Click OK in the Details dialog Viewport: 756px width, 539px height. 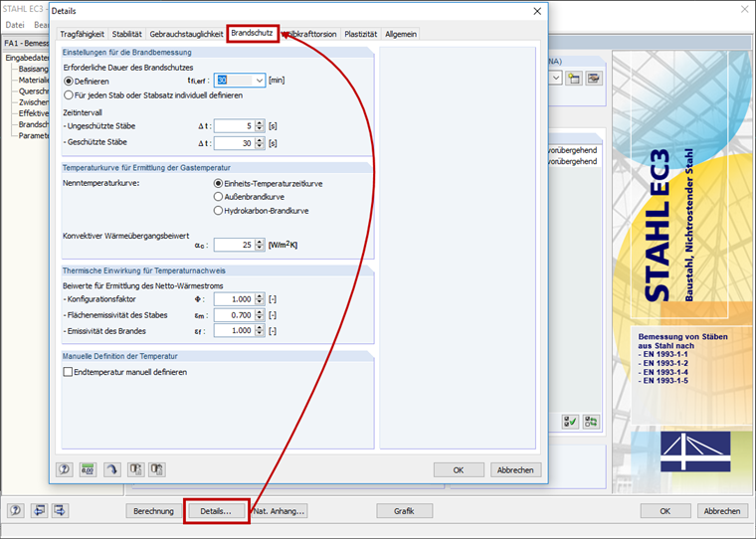pyautogui.click(x=459, y=470)
